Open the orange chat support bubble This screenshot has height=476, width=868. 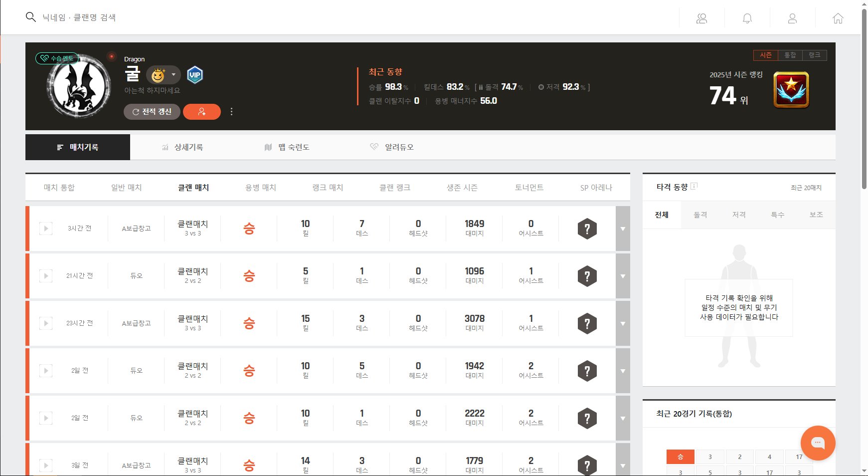click(818, 443)
